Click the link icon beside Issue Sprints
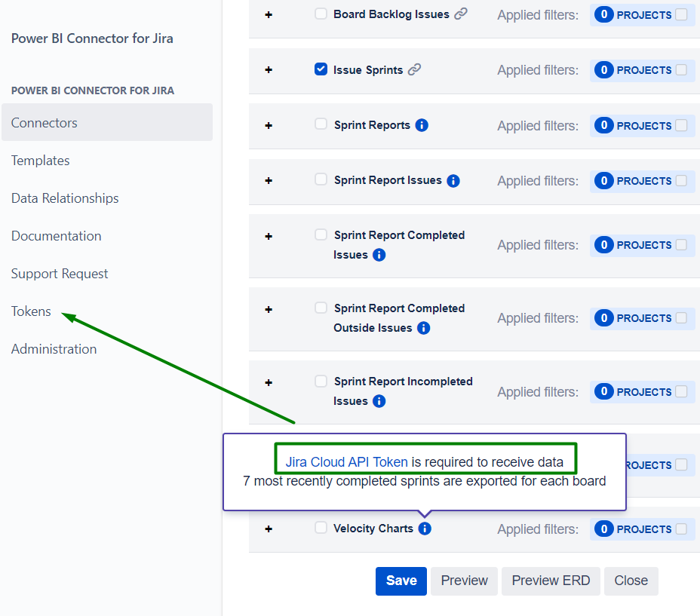Viewport: 700px width, 616px height. click(x=416, y=69)
